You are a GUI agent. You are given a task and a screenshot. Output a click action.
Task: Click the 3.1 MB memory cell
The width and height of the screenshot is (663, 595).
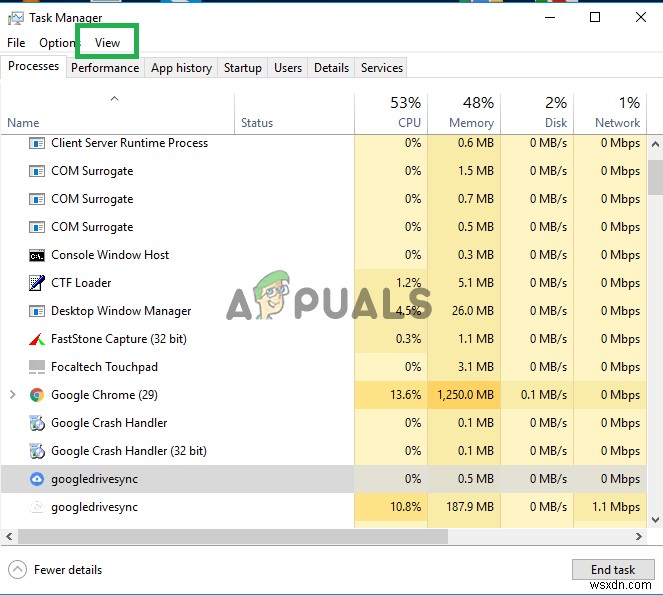pyautogui.click(x=464, y=367)
